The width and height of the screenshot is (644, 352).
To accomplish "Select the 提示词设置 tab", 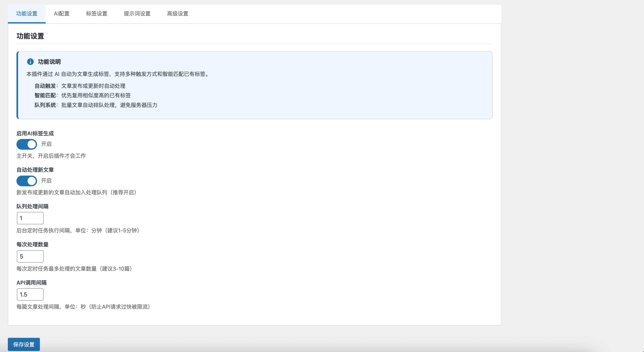I will [x=137, y=14].
